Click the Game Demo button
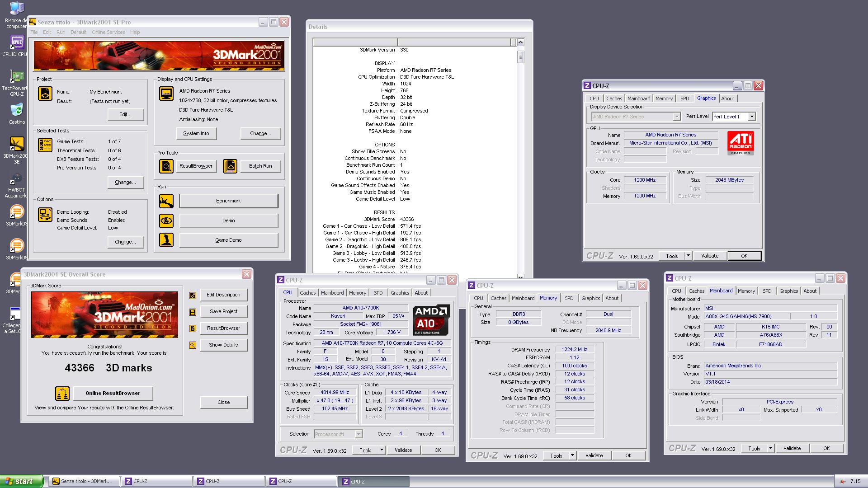 pyautogui.click(x=228, y=240)
